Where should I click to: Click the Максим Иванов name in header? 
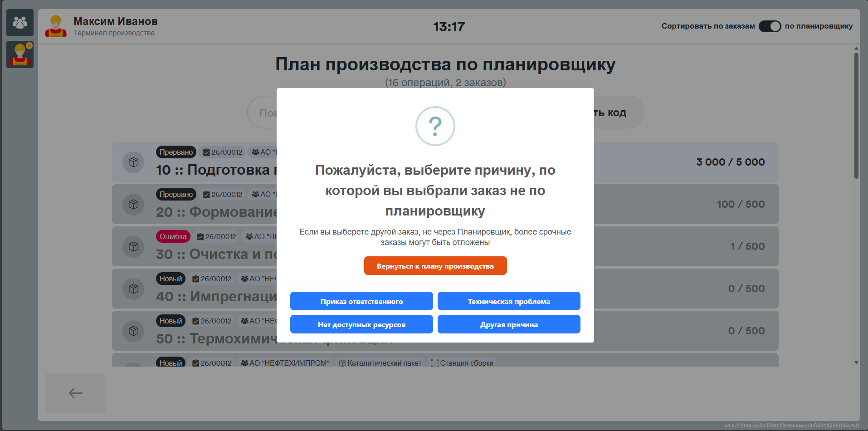tap(116, 21)
